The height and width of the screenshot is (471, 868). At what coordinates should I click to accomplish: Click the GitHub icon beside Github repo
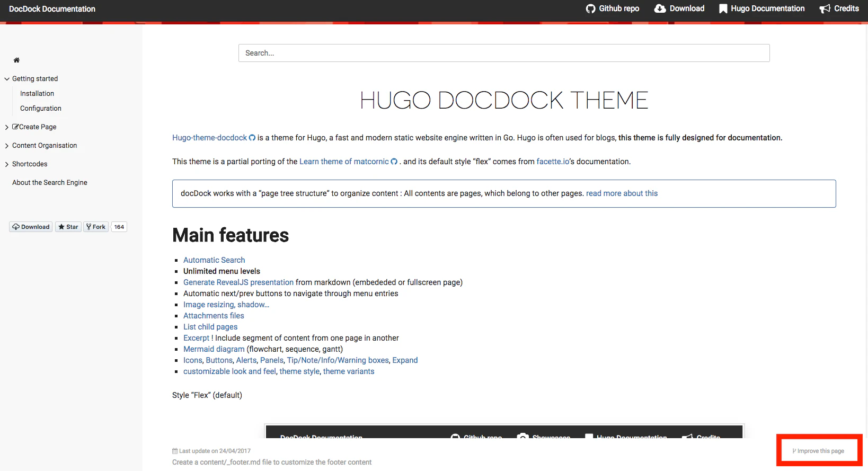591,8
